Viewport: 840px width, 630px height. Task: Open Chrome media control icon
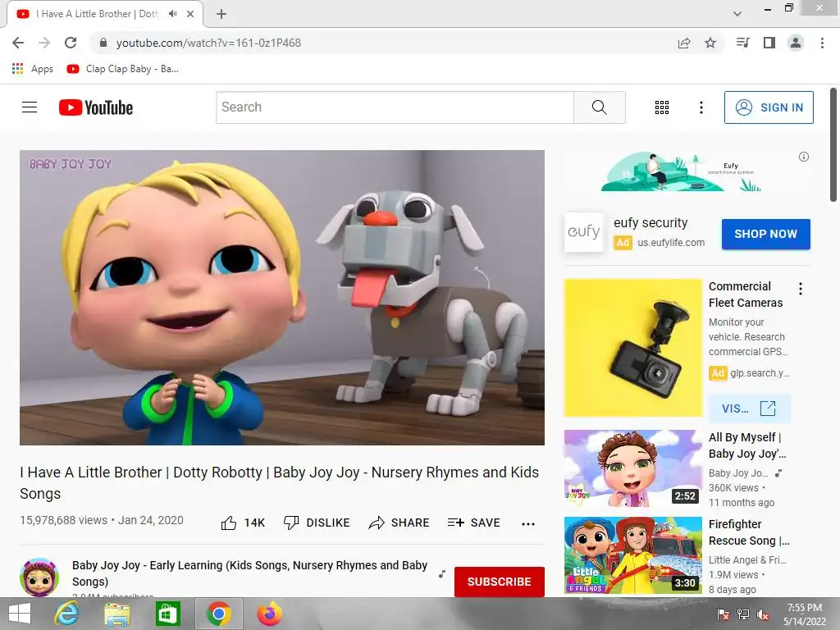(742, 43)
